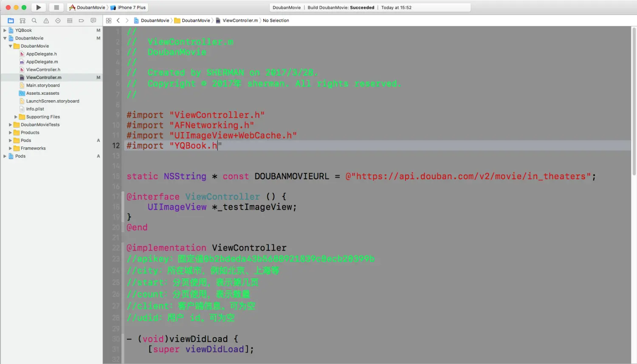Choose iPhone 7 Plus run destination
The width and height of the screenshot is (637, 364).
pyautogui.click(x=128, y=7)
